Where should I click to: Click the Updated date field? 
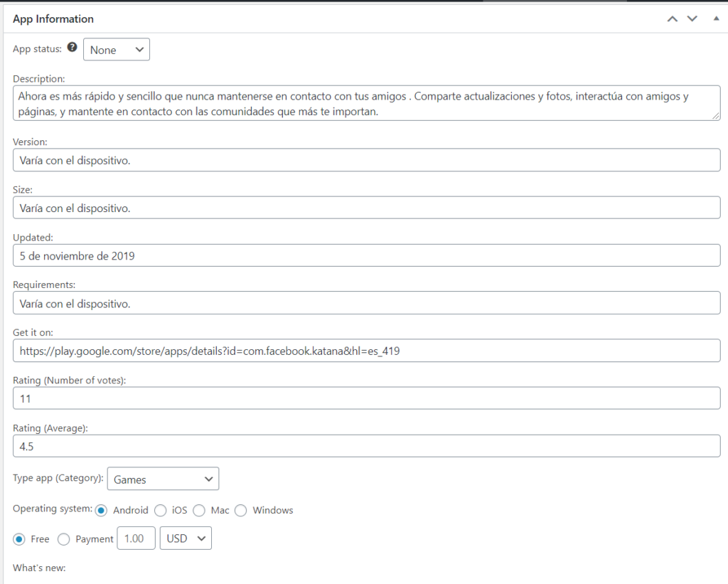[x=367, y=256]
